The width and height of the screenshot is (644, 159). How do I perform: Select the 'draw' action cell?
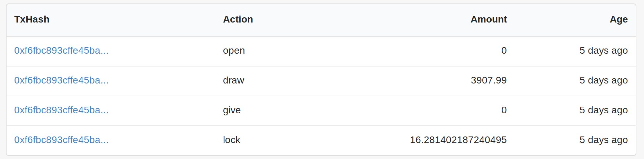click(x=233, y=80)
